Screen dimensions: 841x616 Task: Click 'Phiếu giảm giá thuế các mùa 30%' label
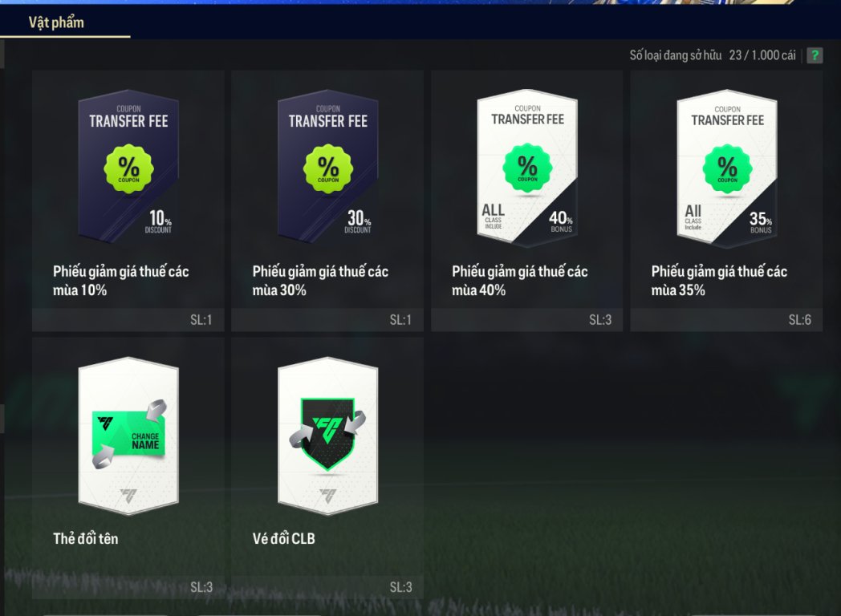[x=320, y=281]
